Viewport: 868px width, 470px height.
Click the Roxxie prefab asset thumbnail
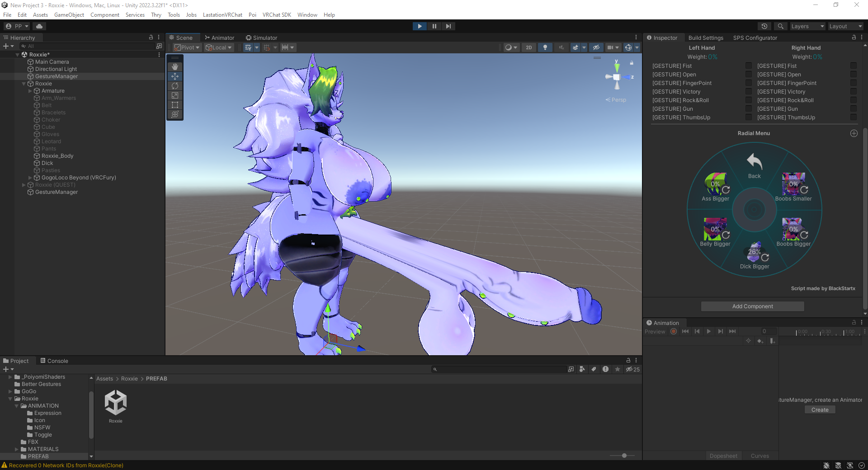tap(116, 403)
